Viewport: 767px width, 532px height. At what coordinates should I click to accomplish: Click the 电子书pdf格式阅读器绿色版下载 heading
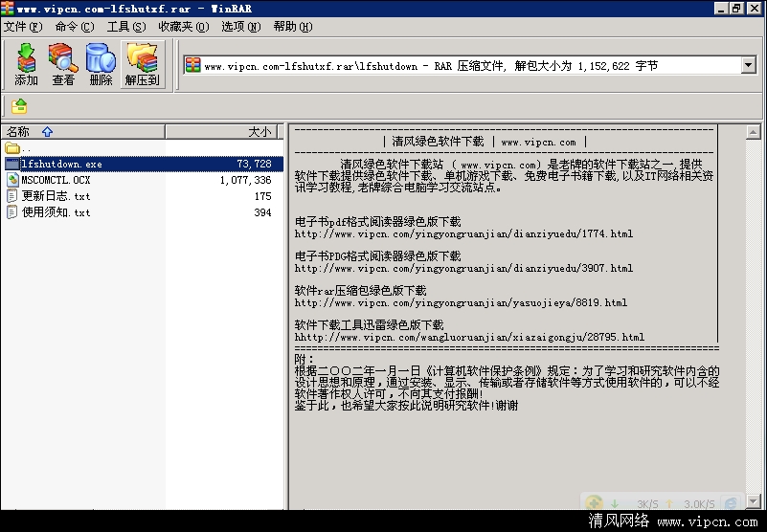[377, 221]
